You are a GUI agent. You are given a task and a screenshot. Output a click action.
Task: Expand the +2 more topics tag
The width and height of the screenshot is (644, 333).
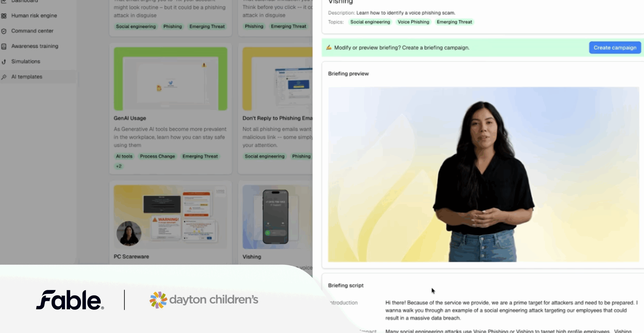pos(119,166)
